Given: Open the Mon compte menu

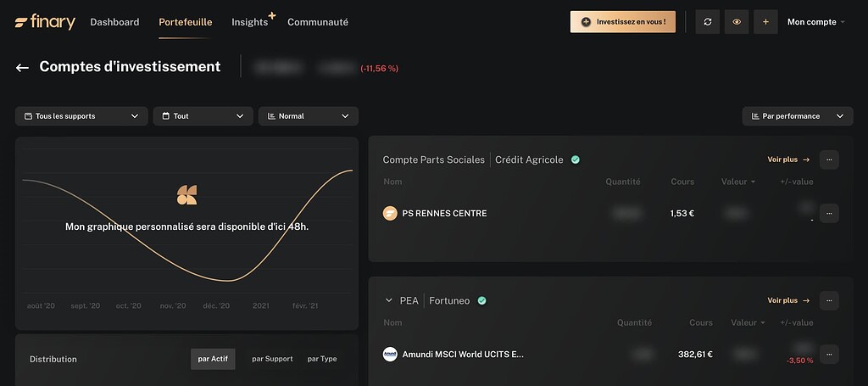Looking at the screenshot, I should click(816, 22).
